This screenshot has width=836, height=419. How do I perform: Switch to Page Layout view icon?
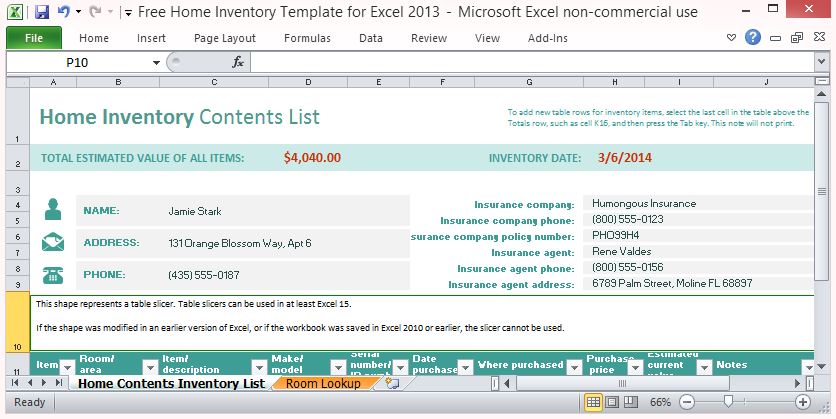pos(613,402)
